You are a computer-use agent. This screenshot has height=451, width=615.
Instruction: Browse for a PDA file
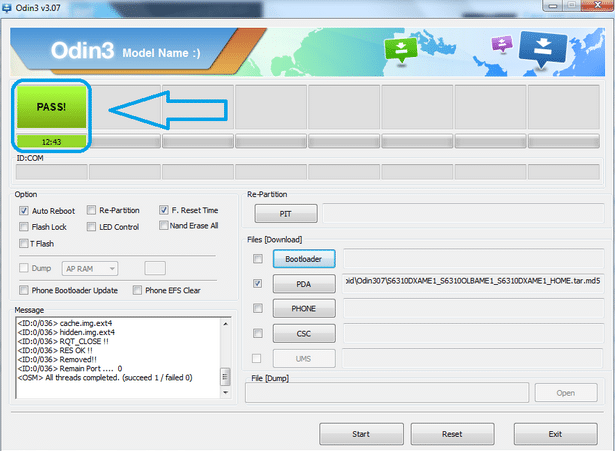point(304,284)
